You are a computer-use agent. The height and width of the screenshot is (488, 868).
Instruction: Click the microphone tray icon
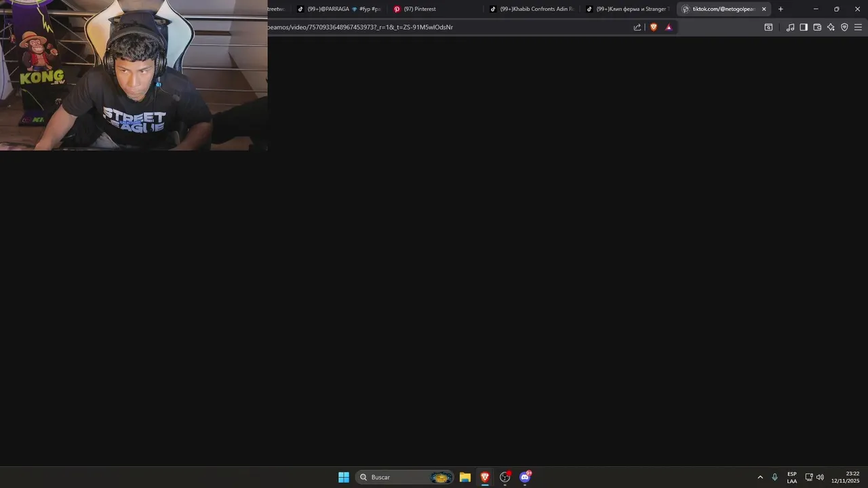pyautogui.click(x=774, y=477)
